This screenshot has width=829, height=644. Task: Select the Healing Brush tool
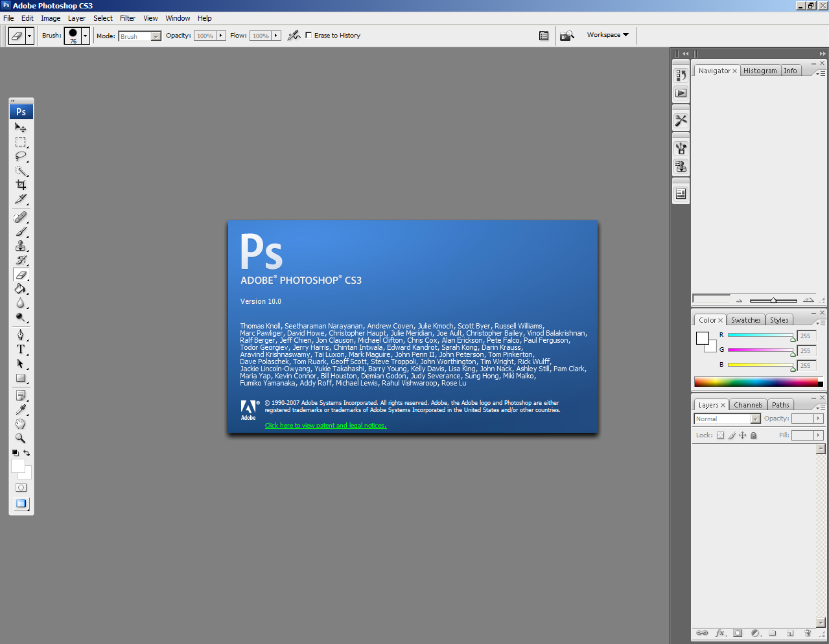click(21, 217)
